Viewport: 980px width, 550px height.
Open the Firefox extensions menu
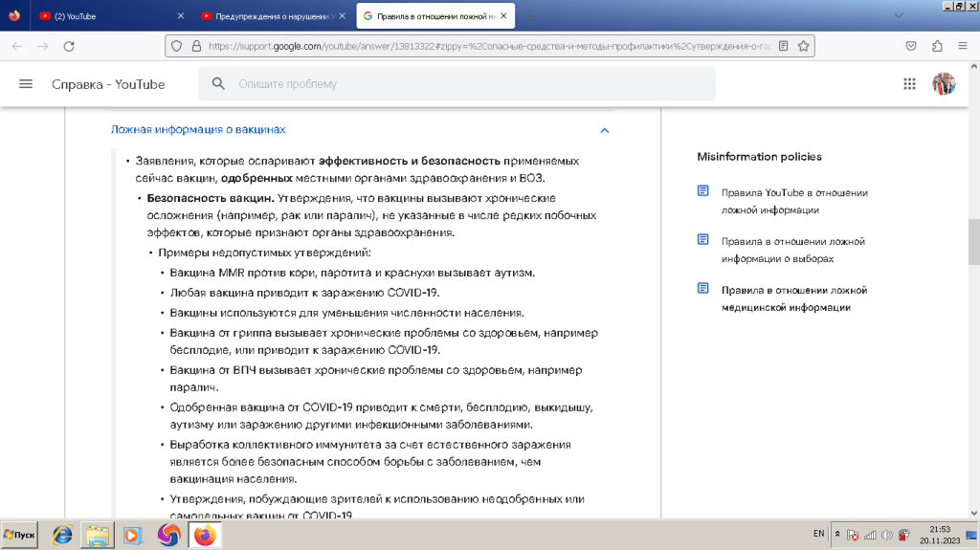click(937, 46)
